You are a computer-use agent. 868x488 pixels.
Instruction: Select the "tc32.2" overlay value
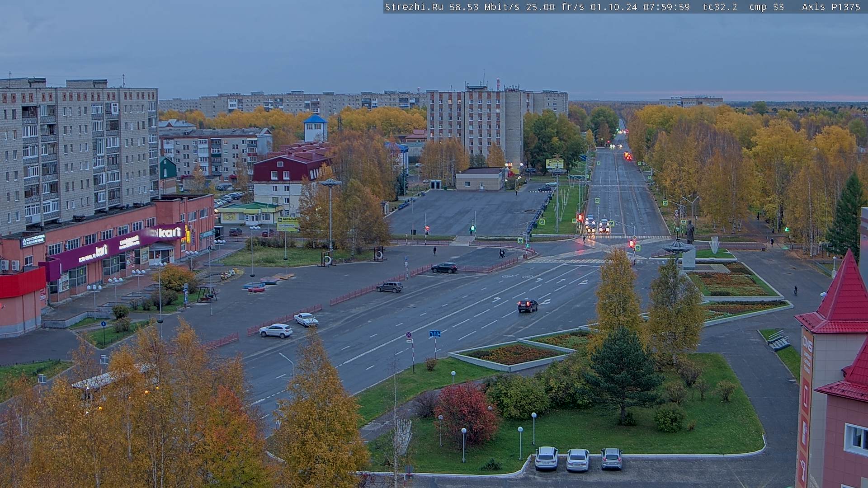720,7
